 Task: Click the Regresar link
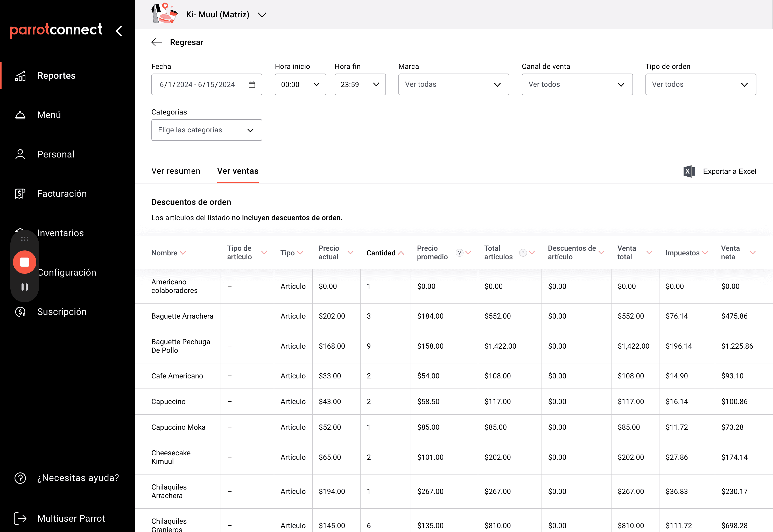click(x=186, y=42)
